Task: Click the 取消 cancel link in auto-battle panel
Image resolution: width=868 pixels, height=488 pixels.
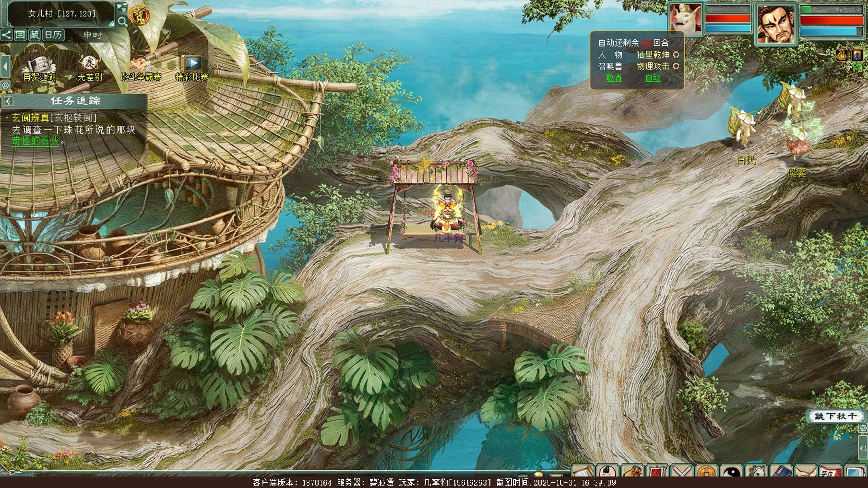Action: (x=613, y=78)
